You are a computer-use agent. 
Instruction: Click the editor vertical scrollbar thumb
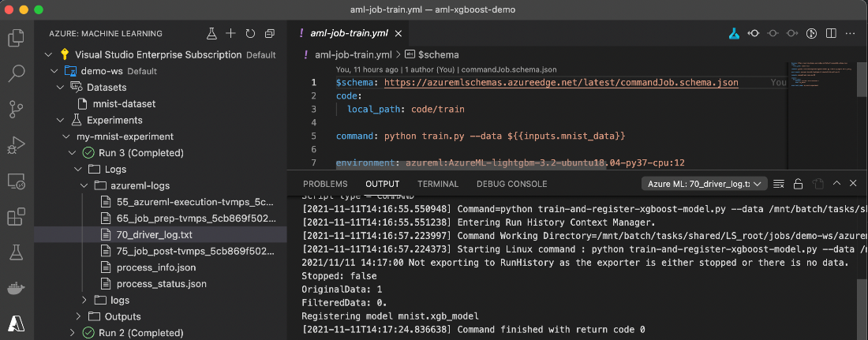point(862,79)
